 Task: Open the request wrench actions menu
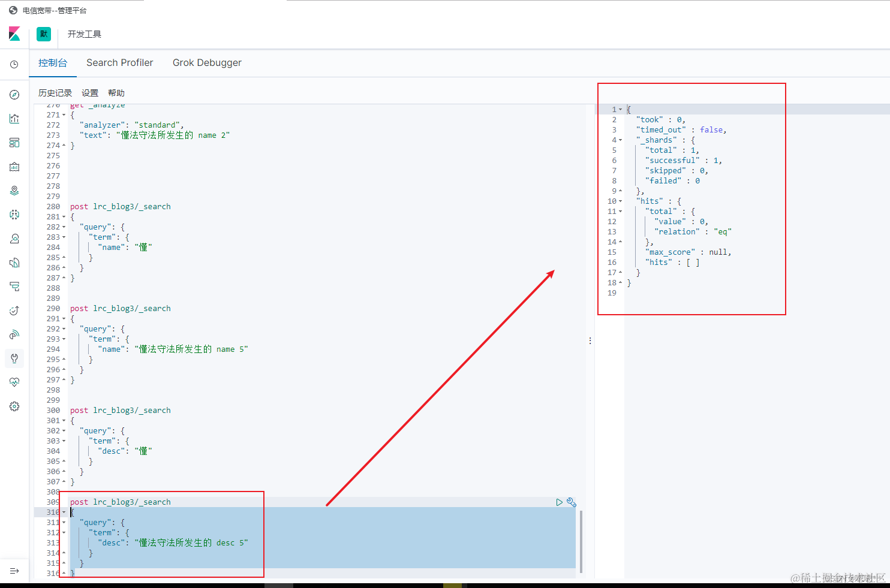(x=571, y=502)
